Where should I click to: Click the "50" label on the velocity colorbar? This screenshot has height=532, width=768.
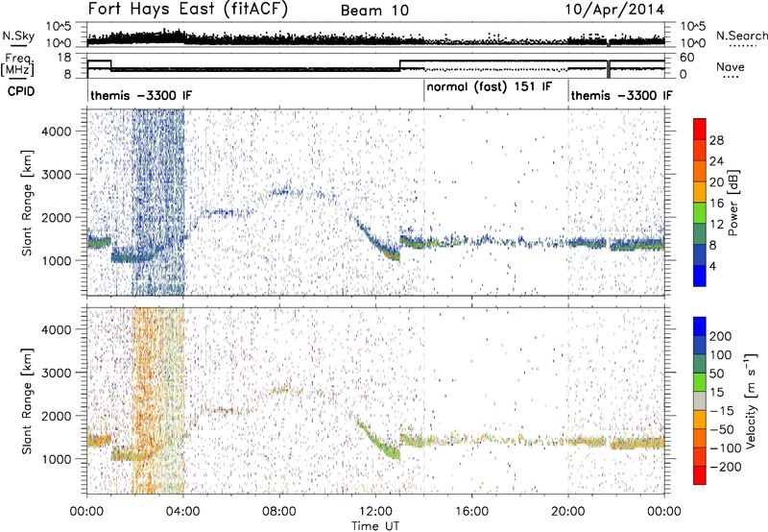[716, 374]
